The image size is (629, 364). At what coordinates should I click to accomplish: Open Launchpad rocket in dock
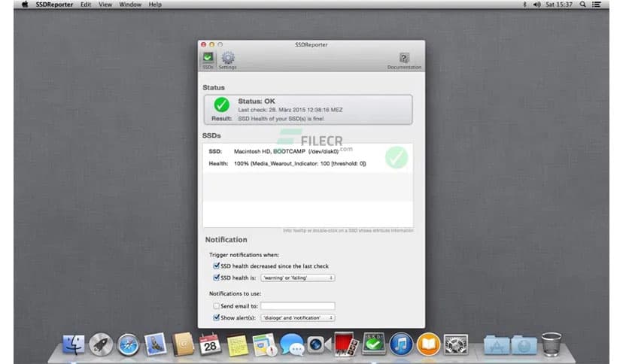[x=101, y=344]
